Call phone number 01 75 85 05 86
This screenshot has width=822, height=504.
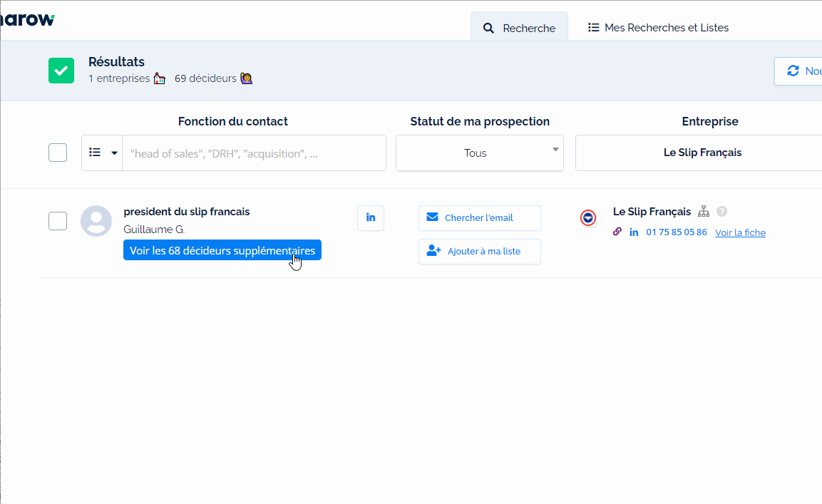(677, 232)
